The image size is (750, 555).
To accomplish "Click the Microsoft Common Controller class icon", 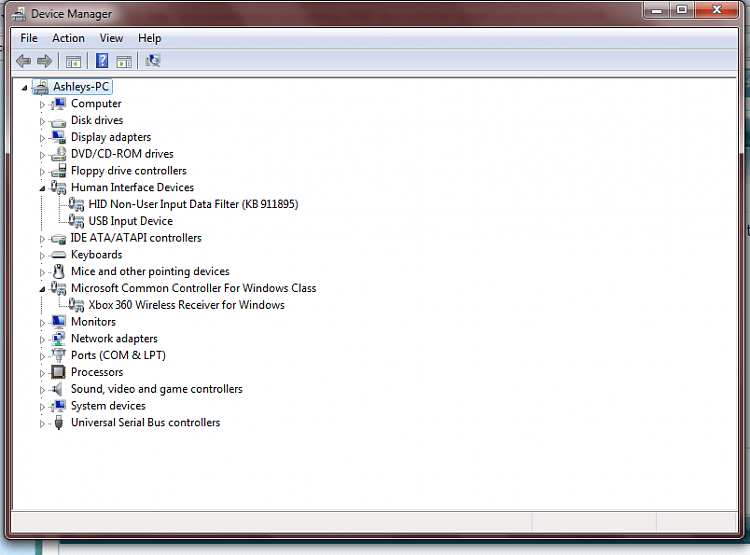I will click(x=58, y=289).
